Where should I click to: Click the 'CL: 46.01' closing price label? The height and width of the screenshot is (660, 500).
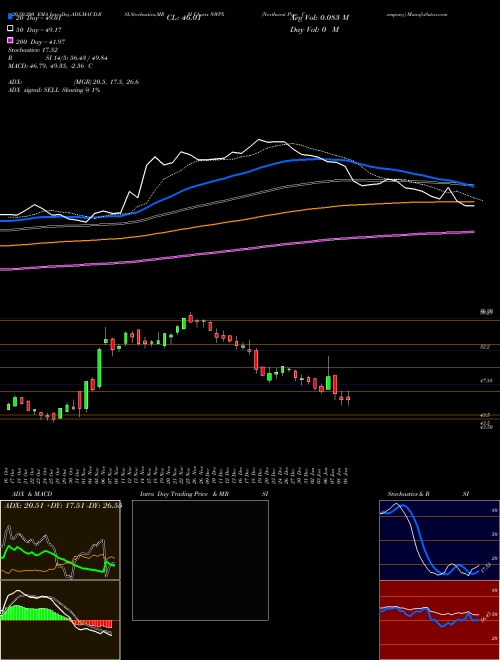(x=183, y=18)
